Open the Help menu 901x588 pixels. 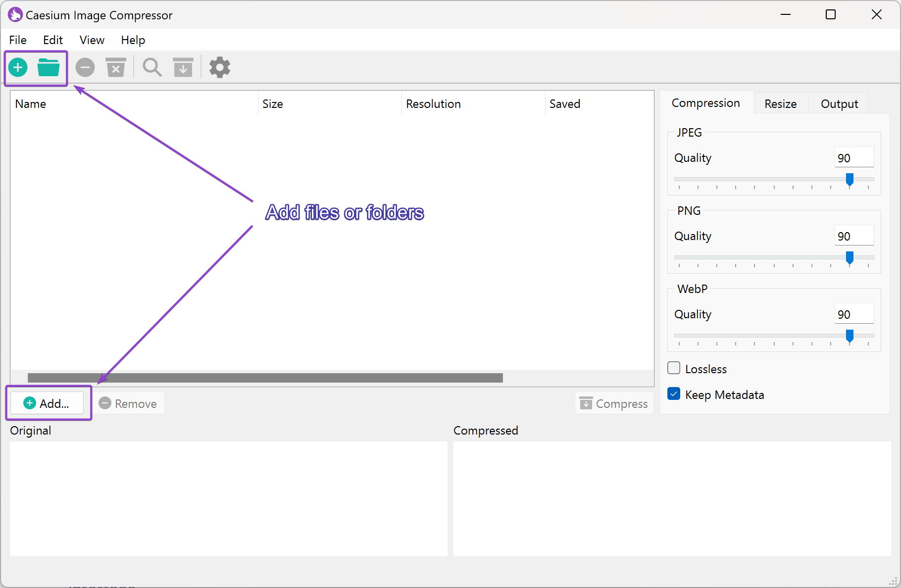point(133,40)
